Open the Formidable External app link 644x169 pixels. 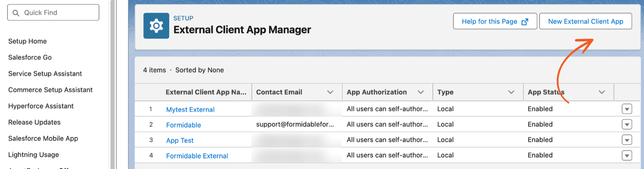(197, 156)
